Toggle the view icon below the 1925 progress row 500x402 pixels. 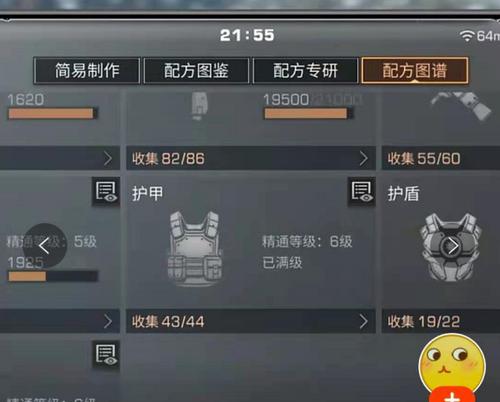(x=106, y=355)
